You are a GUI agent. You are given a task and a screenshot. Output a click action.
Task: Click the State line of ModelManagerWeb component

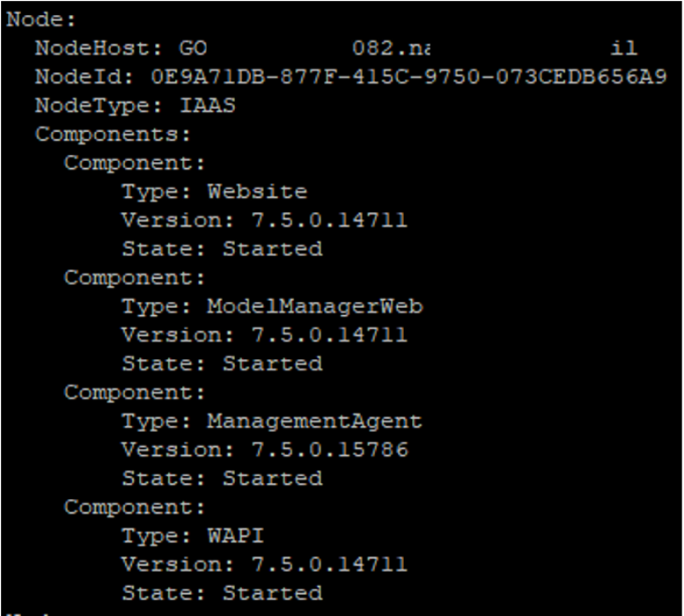pos(222,363)
